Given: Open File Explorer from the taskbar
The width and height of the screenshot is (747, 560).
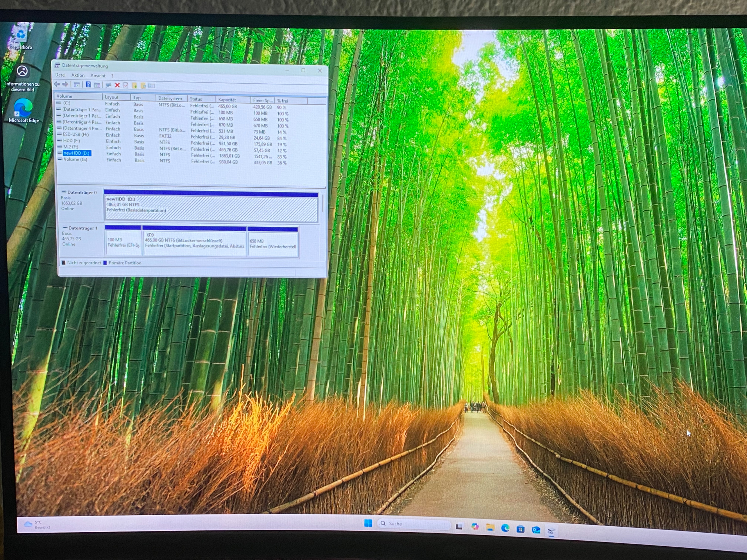Looking at the screenshot, I should click(490, 527).
